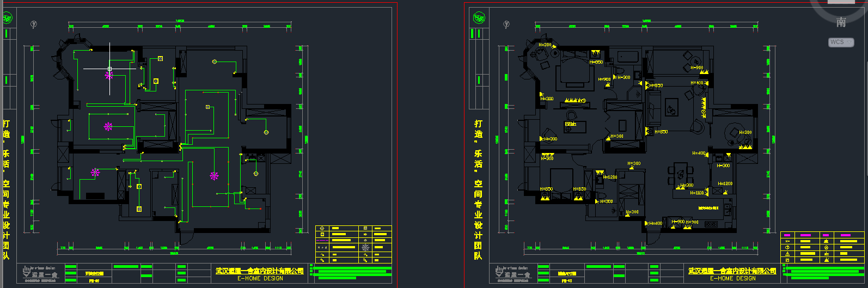Viewport: 868px width, 288px height.
Task: Click green circular logo on right sheet
Action: (x=479, y=19)
